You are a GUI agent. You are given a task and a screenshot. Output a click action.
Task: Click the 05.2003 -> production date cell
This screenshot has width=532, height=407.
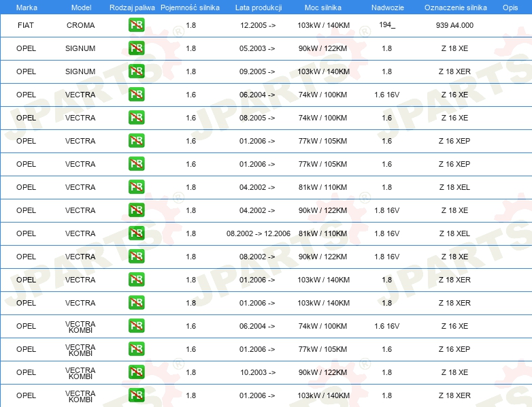(257, 48)
